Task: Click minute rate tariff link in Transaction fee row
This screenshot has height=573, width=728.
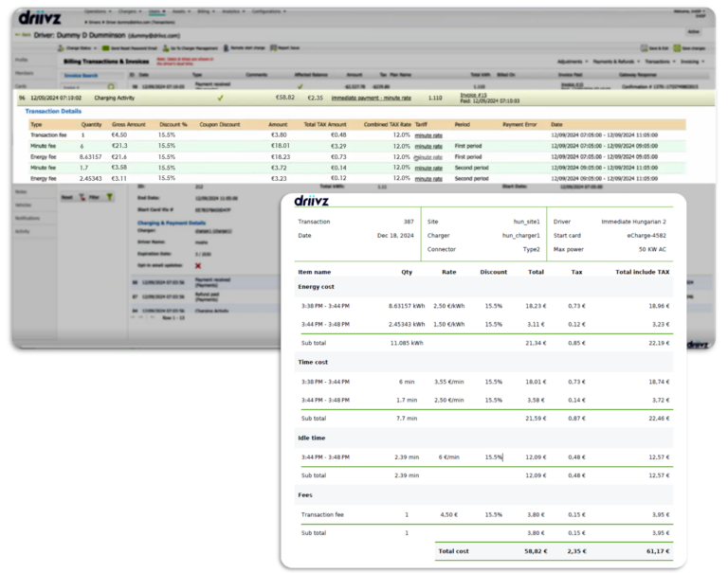Action: click(x=428, y=135)
